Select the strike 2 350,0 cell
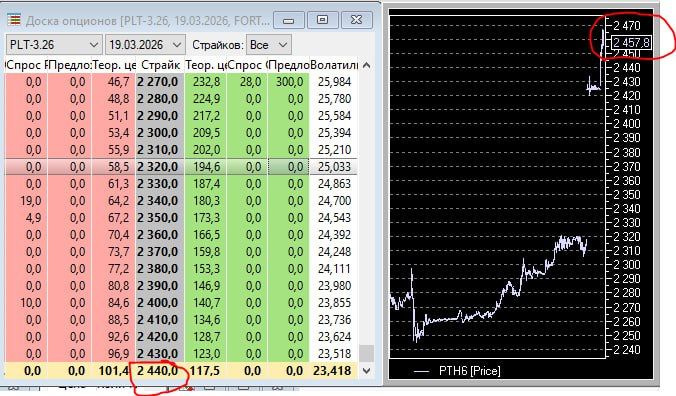 [160, 218]
